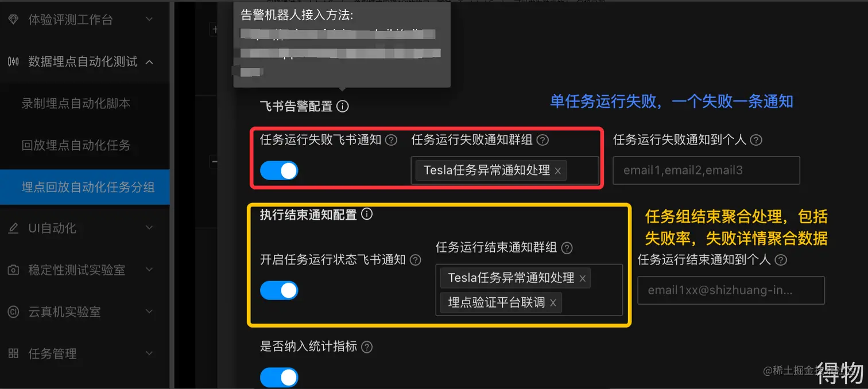This screenshot has width=868, height=389.
Task: Disable the 是否纳入统计指标 switch
Action: pyautogui.click(x=279, y=378)
